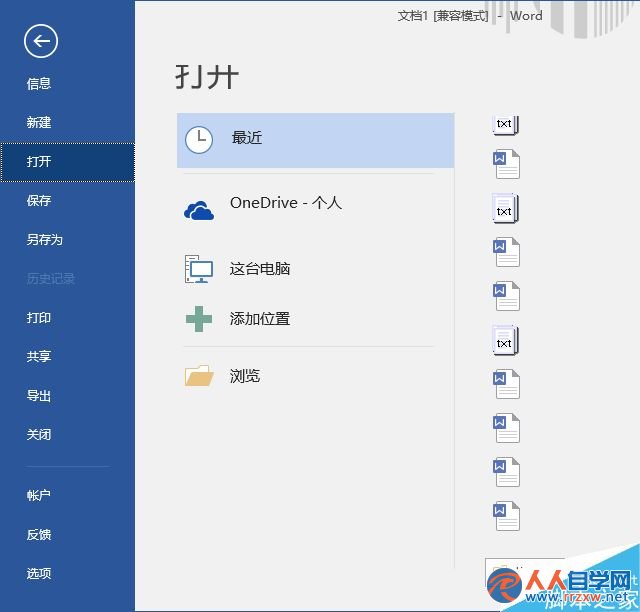Click the OneDrive cloud icon
This screenshot has height=612, width=640.
pos(199,211)
